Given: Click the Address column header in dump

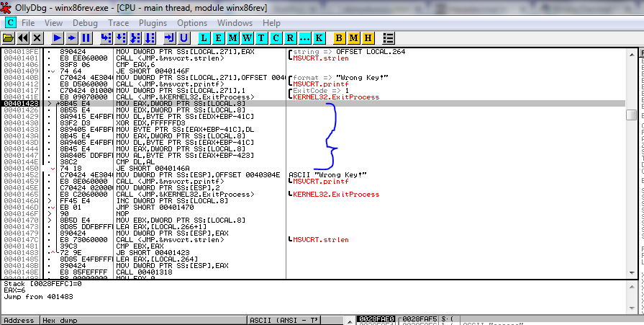Looking at the screenshot, I should pyautogui.click(x=19, y=321).
